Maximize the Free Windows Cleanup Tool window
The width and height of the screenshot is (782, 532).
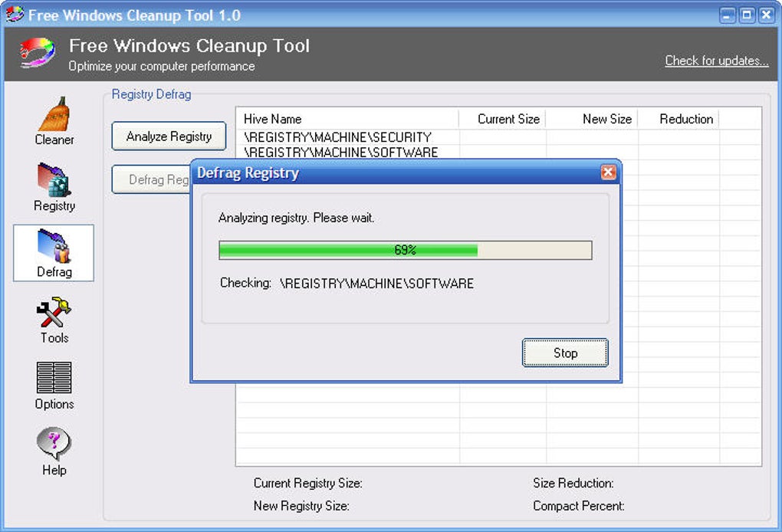click(747, 15)
